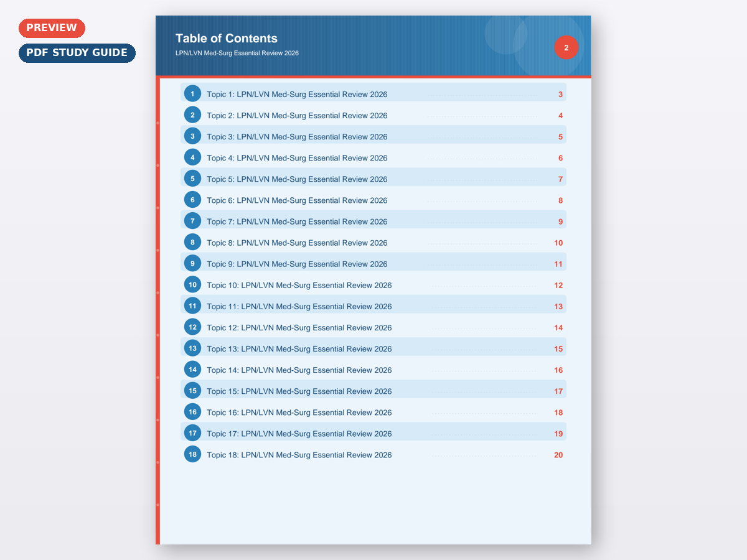Viewport: 747px width, 560px height.
Task: Select the circle icon numbered 10
Action: 192,285
